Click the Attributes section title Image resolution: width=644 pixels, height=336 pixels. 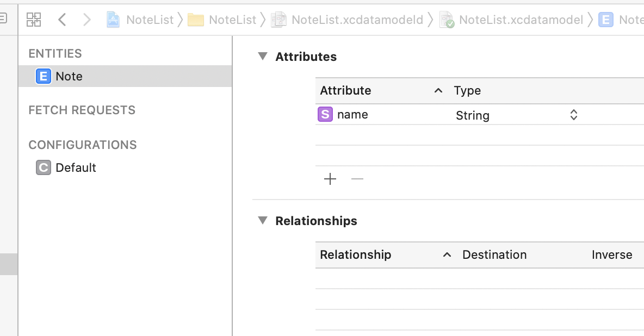coord(306,57)
